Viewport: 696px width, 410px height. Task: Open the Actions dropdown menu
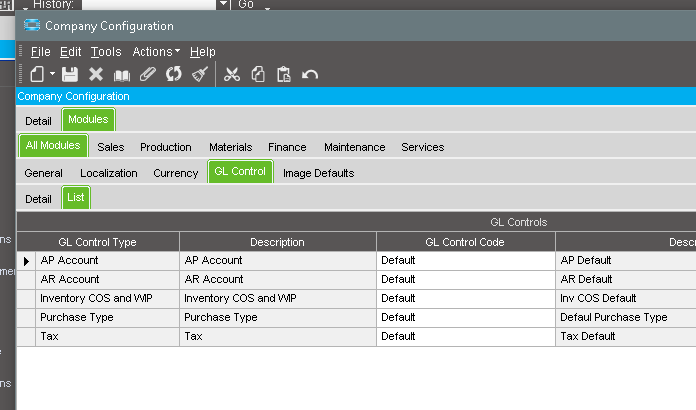pos(156,51)
